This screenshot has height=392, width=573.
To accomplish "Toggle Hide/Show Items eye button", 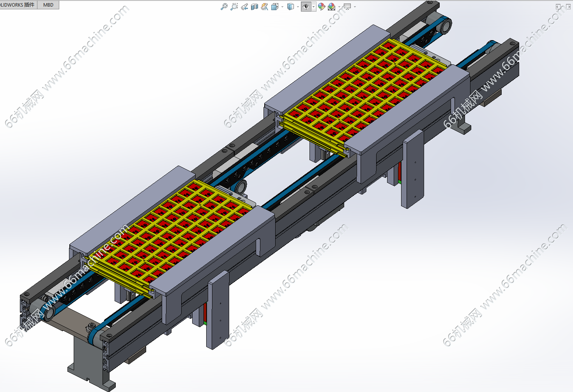I will coord(306,7).
